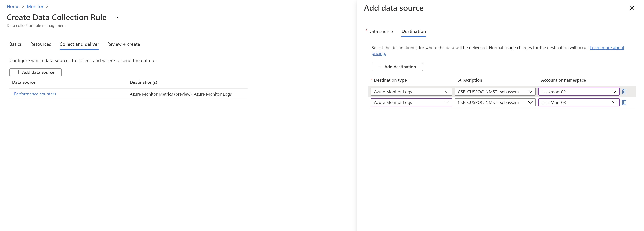This screenshot has height=231, width=644.
Task: Open the la-azmon-02 account dropdown
Action: click(579, 92)
